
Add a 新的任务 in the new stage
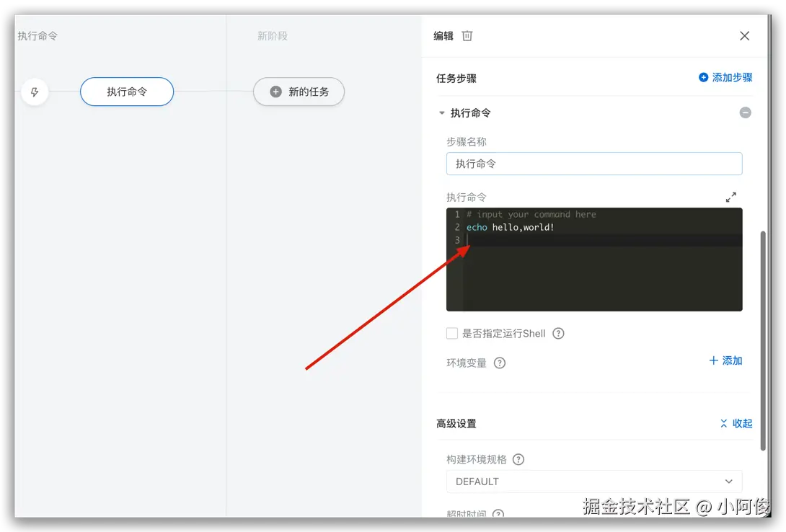pos(299,92)
